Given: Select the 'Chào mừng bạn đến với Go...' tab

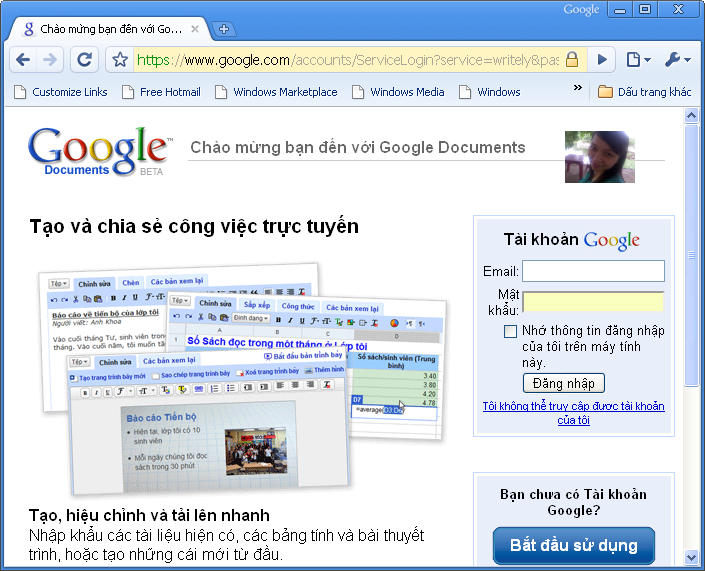Looking at the screenshot, I should click(x=111, y=29).
